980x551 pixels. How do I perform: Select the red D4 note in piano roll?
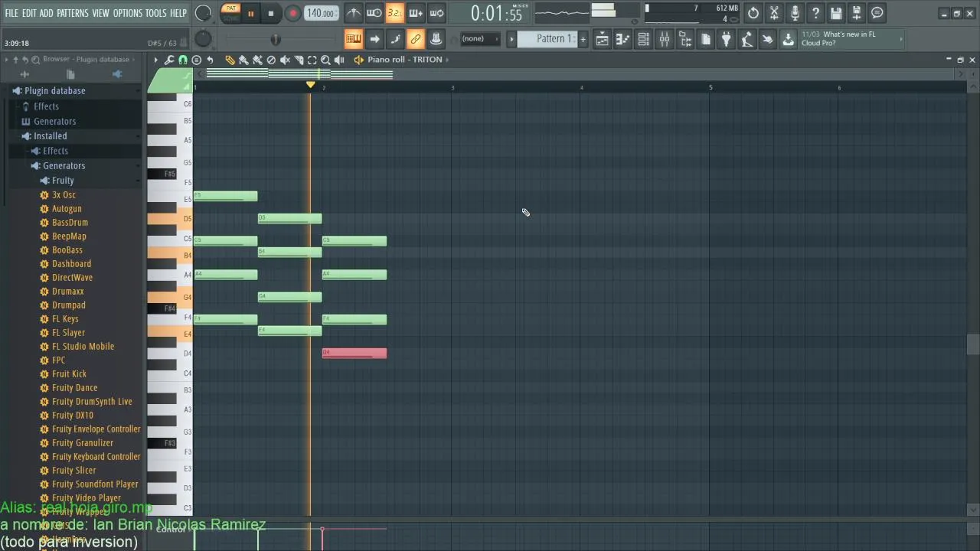354,353
